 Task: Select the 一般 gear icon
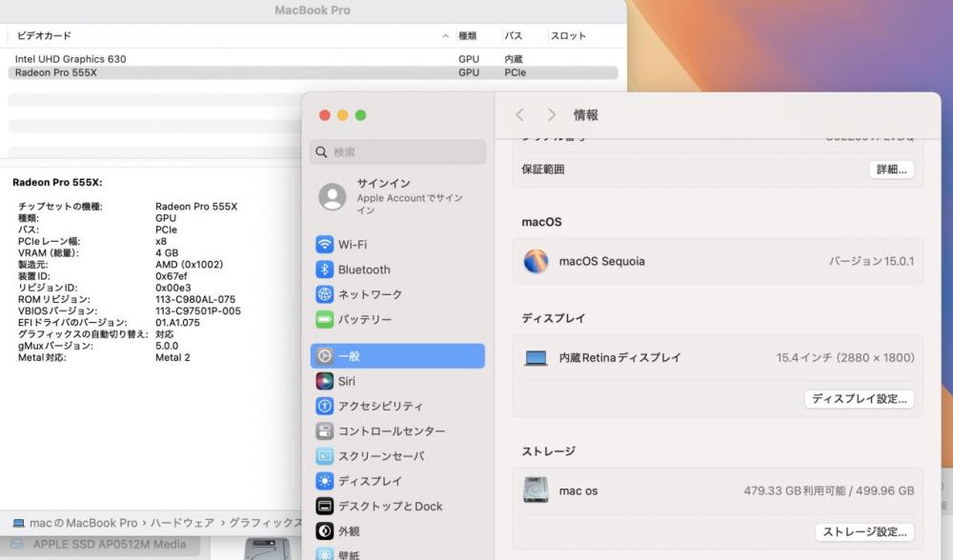tap(325, 356)
